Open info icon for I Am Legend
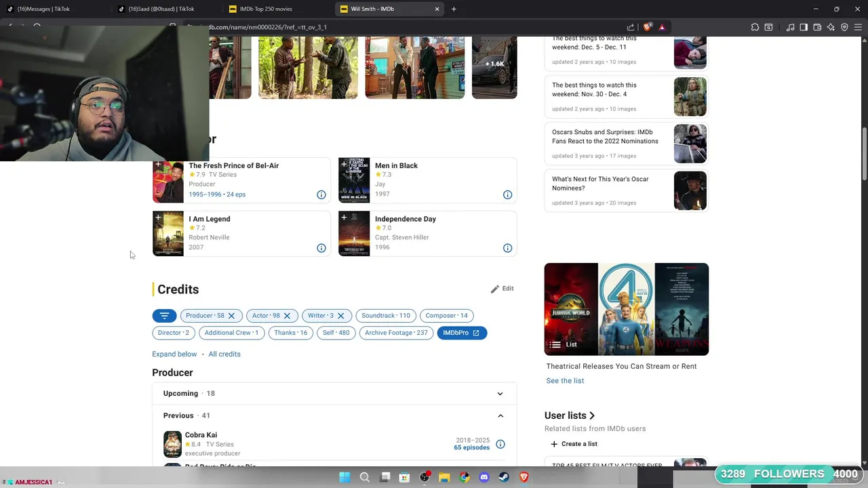 tap(321, 248)
